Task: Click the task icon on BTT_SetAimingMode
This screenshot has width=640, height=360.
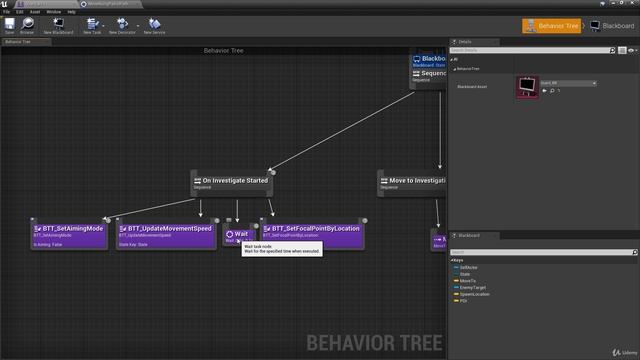Action: tap(38, 229)
